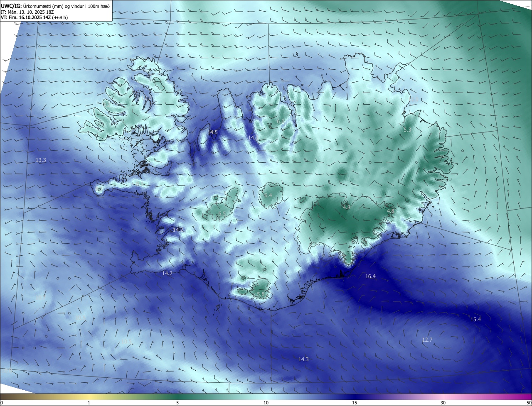Click the 50 tick on the color scale
Screen dimensions: 532x406
(x=529, y=403)
